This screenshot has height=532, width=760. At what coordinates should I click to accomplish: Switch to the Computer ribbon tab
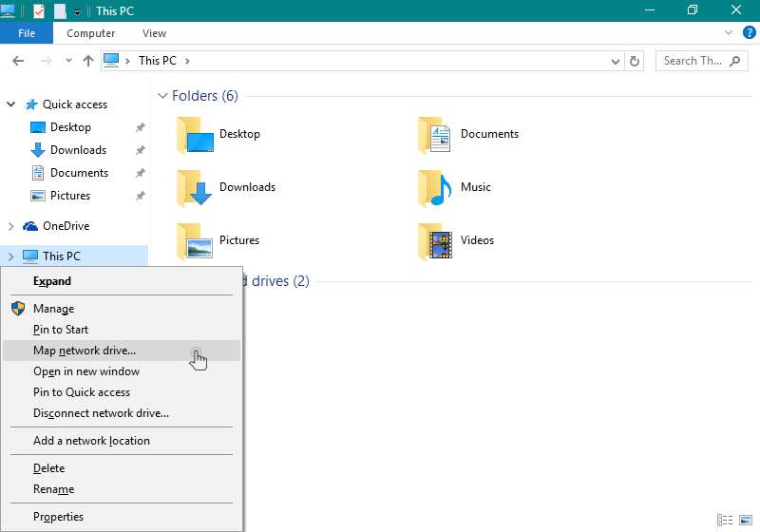point(90,33)
